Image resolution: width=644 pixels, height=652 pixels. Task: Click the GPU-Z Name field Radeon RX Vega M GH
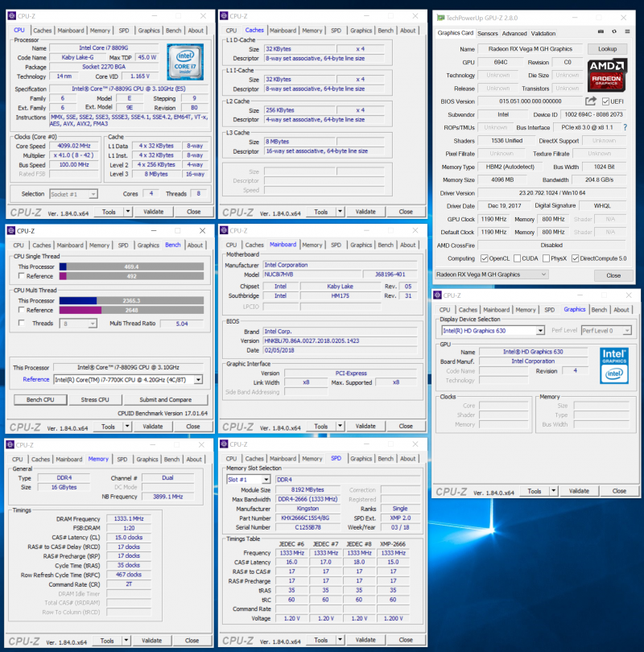pos(530,48)
